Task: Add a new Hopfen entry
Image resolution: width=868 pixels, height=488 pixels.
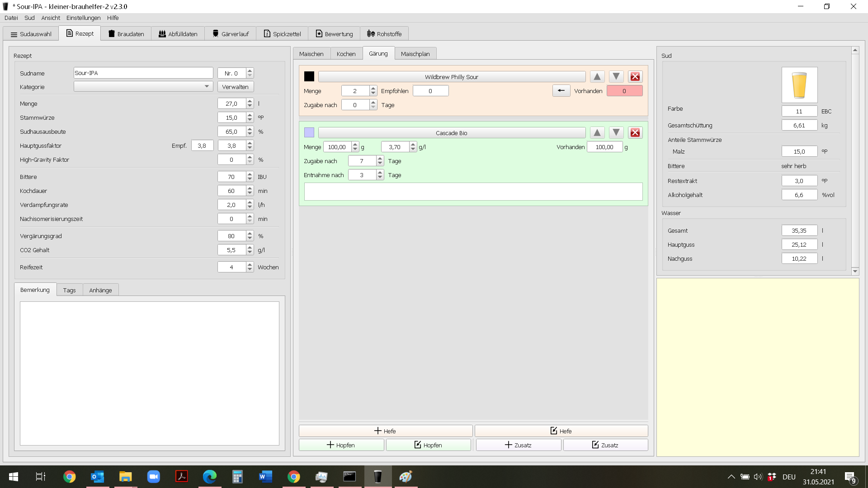Action: pos(341,445)
